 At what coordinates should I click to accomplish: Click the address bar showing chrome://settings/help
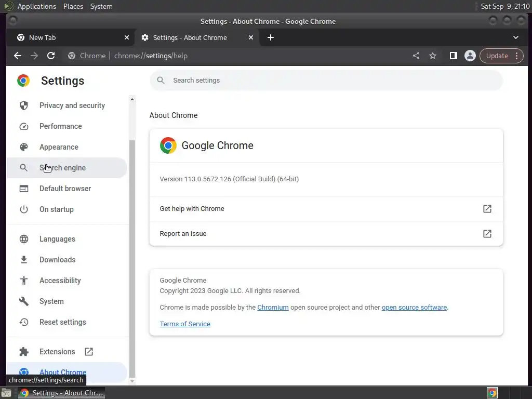237,56
